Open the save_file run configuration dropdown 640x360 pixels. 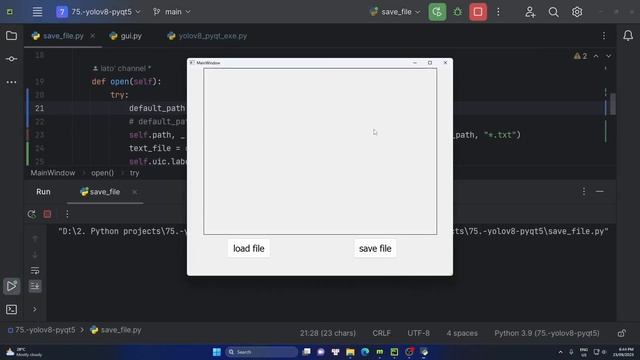[x=395, y=12]
